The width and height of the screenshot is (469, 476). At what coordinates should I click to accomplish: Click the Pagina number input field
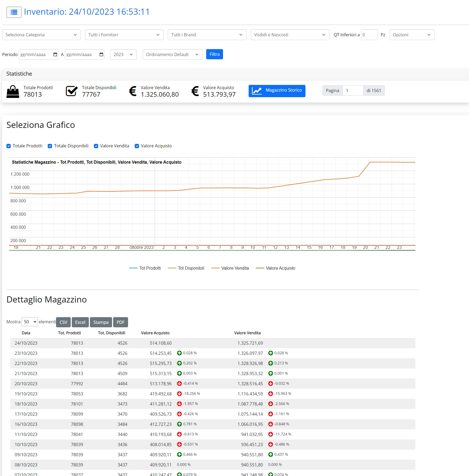tap(353, 91)
